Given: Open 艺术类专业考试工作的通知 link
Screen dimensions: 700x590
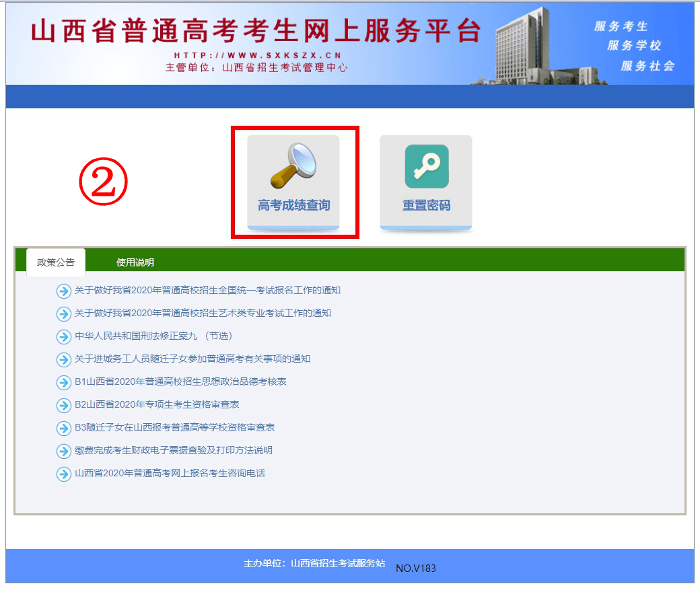Looking at the screenshot, I should pos(201,314).
